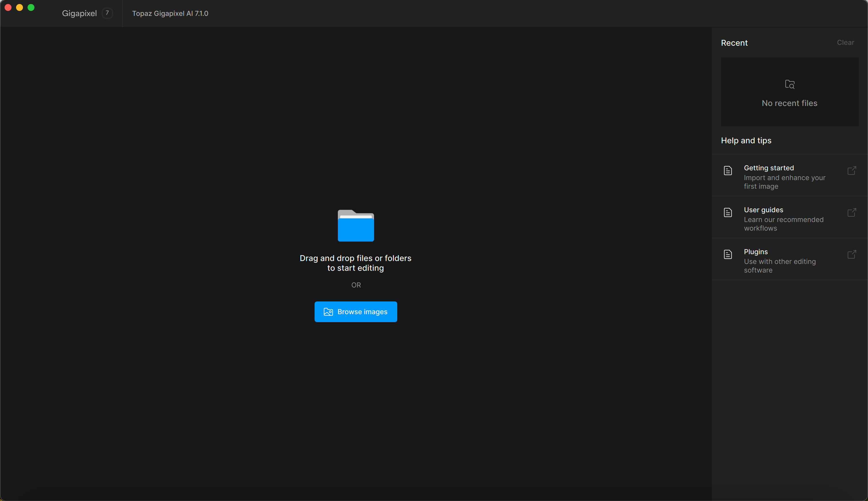Click the 'Recent' heading
Image resolution: width=868 pixels, height=501 pixels.
coord(734,43)
